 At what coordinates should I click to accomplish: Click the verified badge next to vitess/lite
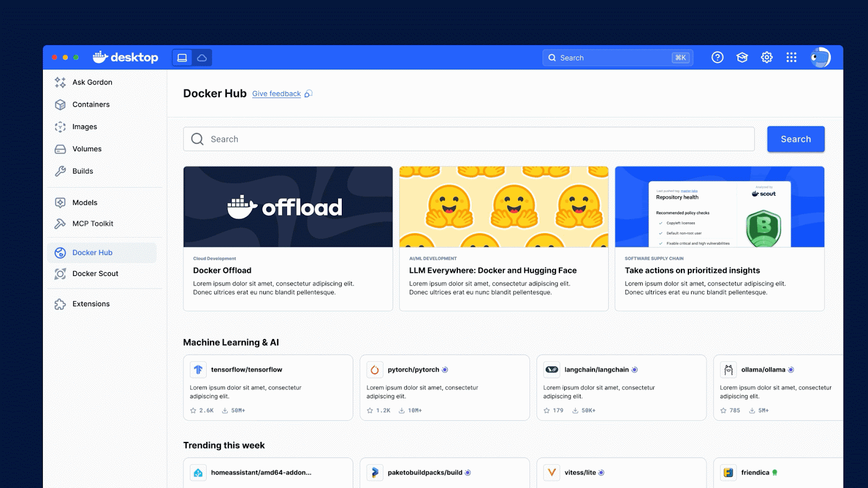point(601,473)
